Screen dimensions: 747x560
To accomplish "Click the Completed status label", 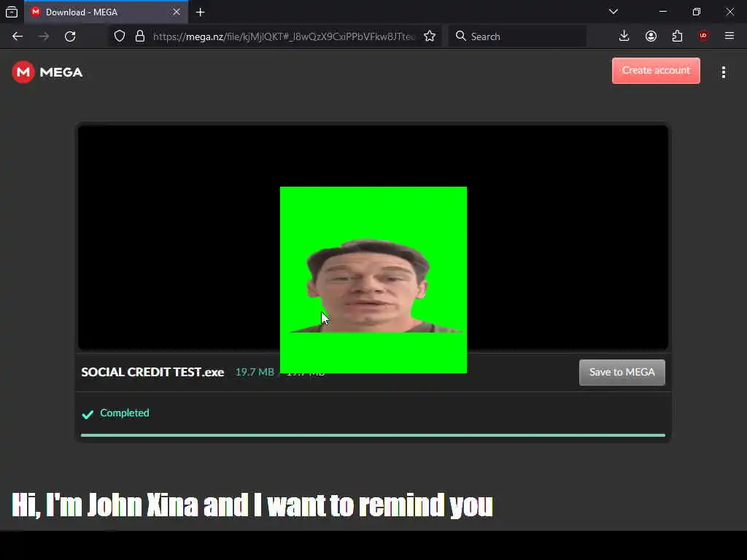I will [124, 413].
